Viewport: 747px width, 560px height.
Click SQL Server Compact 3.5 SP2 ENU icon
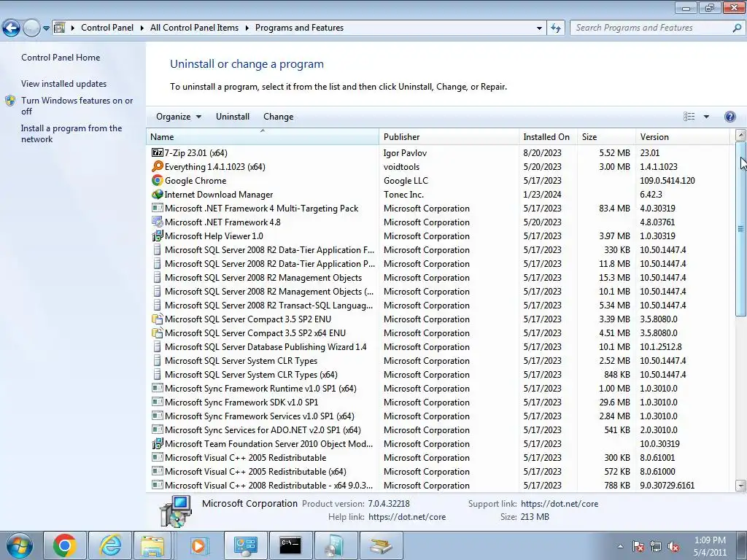[x=158, y=319]
